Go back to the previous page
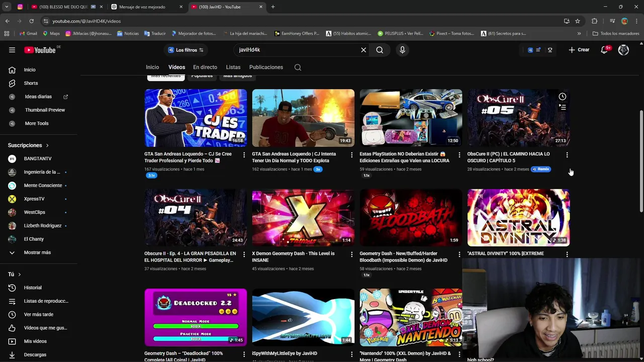This screenshot has width=644, height=362. (7, 21)
